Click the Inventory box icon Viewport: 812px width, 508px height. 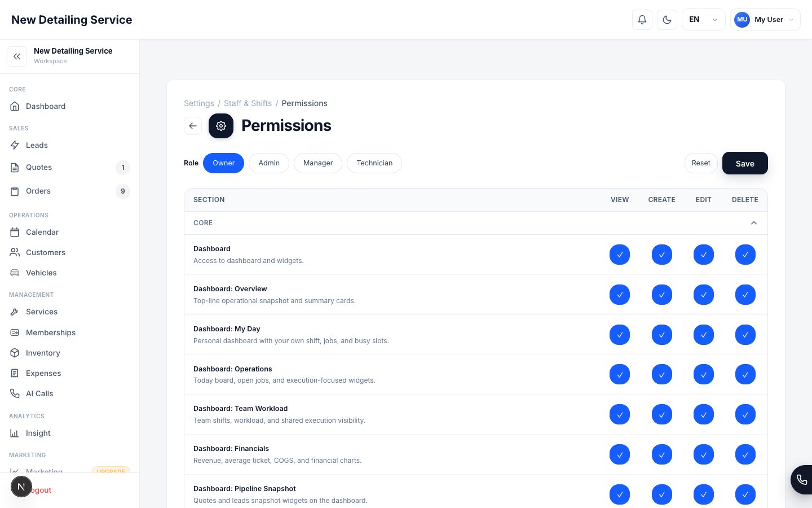15,353
